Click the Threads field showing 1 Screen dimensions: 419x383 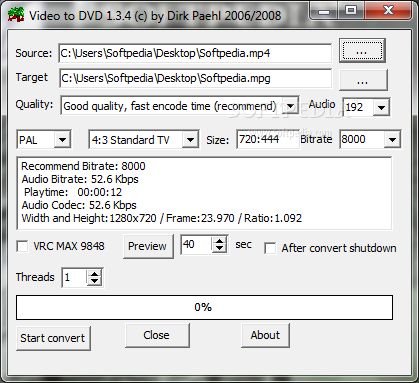pos(75,278)
